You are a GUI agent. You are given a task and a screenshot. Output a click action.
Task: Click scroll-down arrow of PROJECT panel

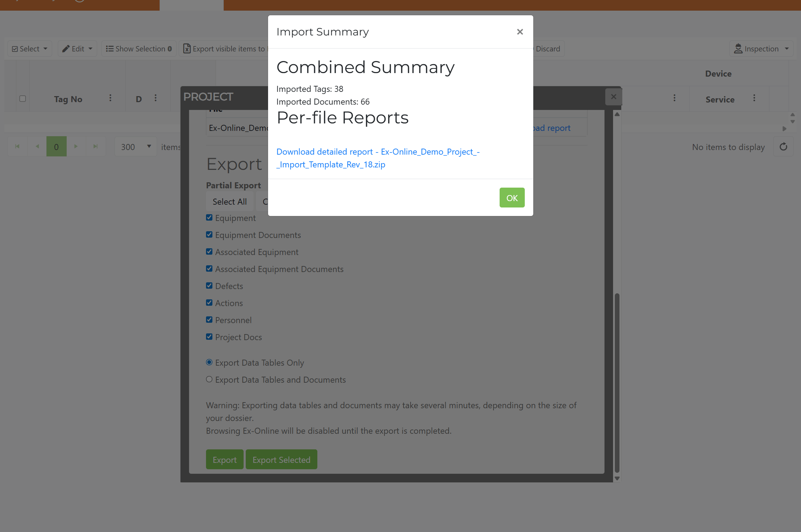(x=617, y=478)
